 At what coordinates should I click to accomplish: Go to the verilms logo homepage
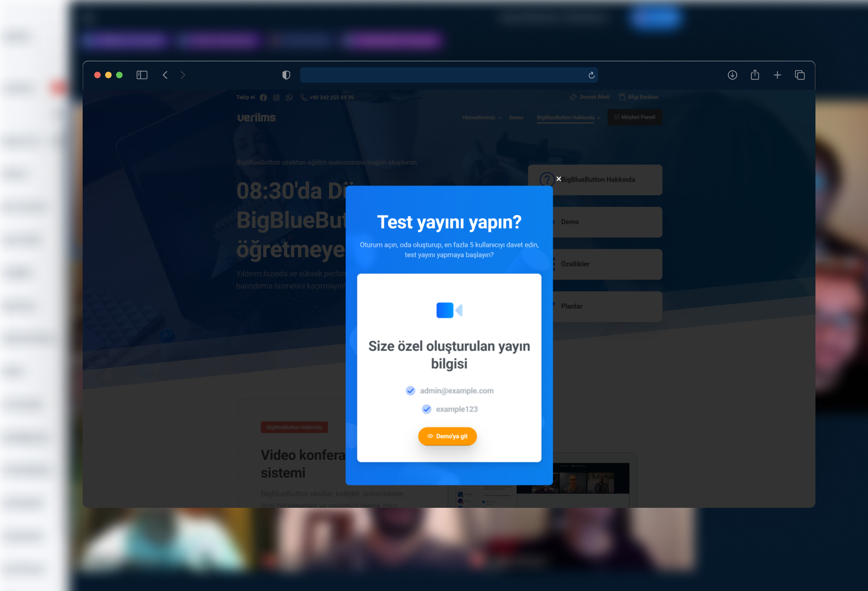point(257,118)
